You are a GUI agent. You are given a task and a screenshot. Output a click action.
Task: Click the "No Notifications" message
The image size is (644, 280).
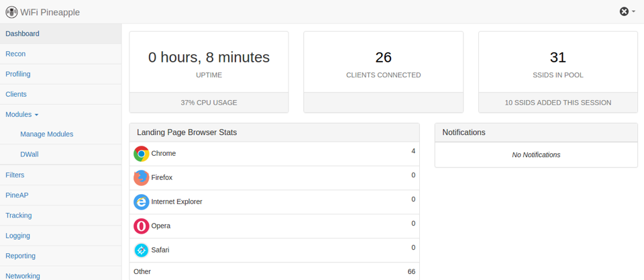click(x=536, y=155)
